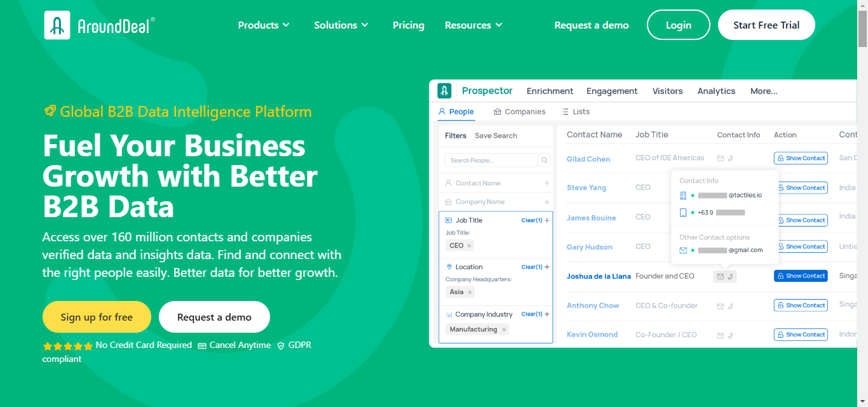The width and height of the screenshot is (868, 407).
Task: Open the Enrichment tab
Action: 550,91
